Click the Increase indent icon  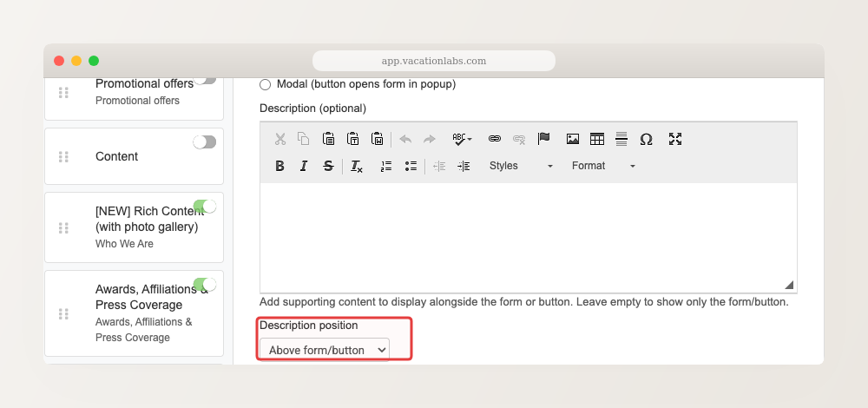464,166
